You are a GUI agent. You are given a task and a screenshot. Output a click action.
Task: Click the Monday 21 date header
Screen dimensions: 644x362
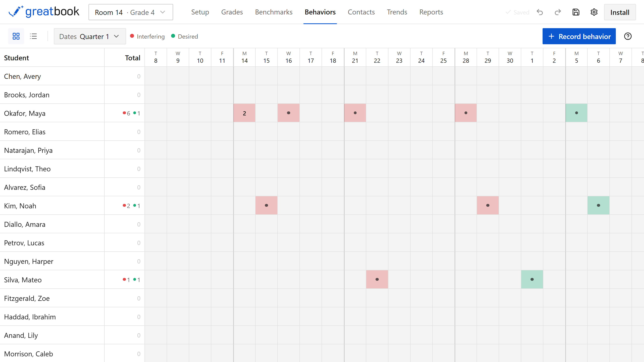point(355,57)
